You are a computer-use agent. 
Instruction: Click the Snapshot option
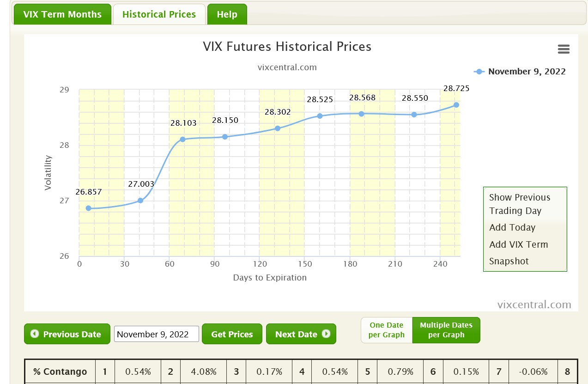pos(509,261)
